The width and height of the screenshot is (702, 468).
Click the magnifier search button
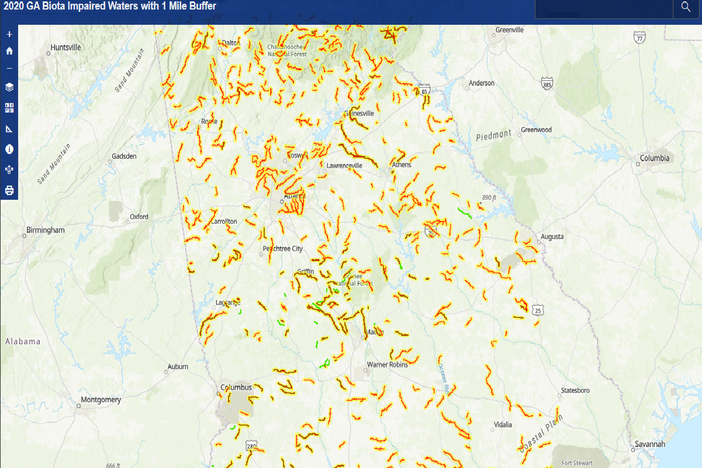tap(686, 8)
